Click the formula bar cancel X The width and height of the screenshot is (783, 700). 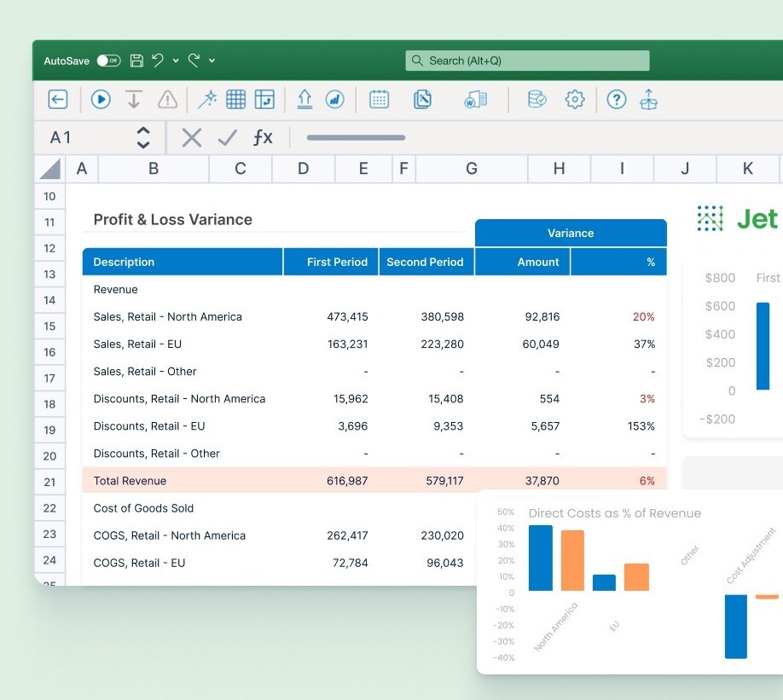[192, 137]
